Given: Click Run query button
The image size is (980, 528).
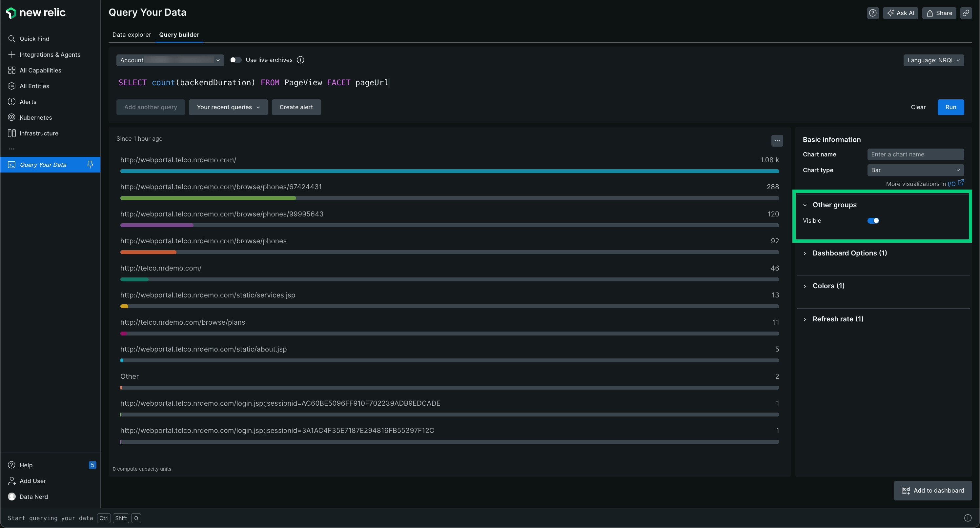Looking at the screenshot, I should tap(951, 107).
